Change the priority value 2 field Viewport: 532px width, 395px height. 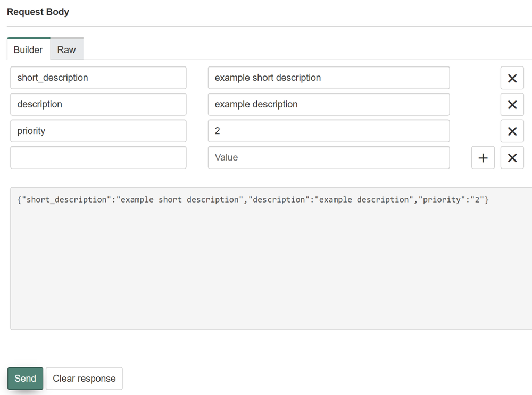(329, 131)
